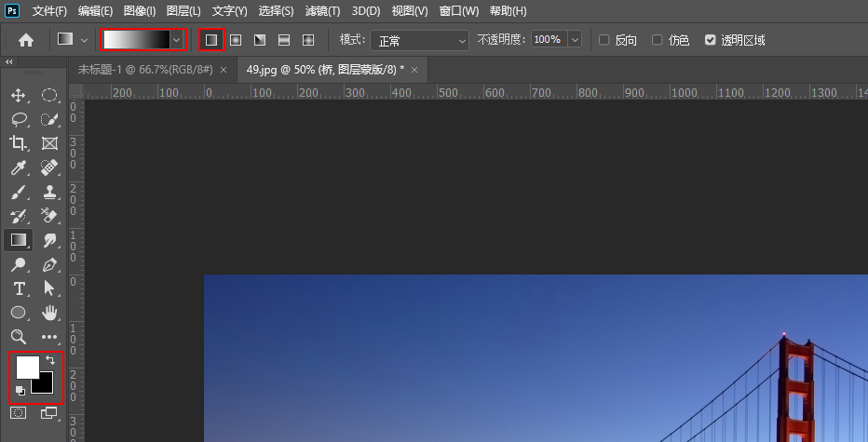Open the screen mode options

(49, 412)
